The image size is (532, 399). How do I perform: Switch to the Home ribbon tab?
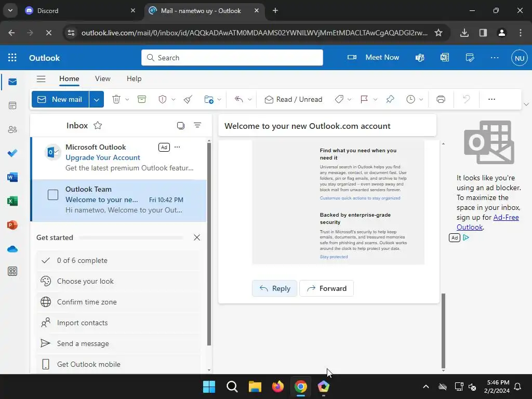pyautogui.click(x=69, y=79)
